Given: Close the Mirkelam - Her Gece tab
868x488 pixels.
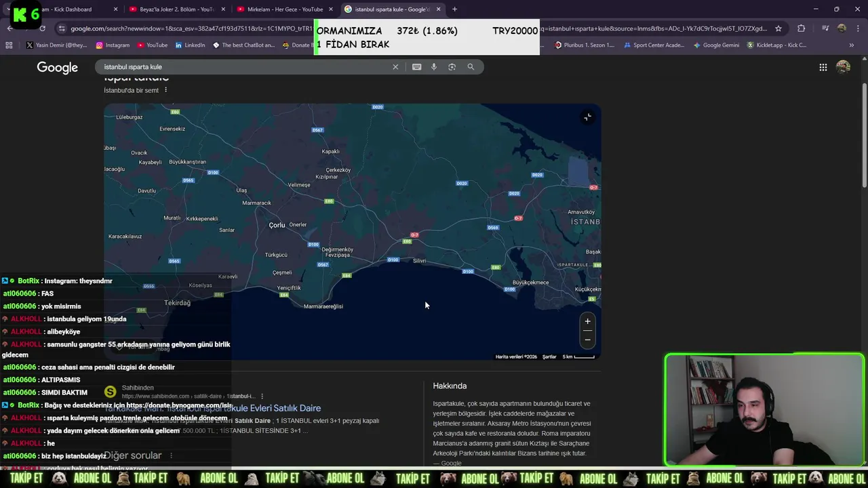Looking at the screenshot, I should 331,9.
